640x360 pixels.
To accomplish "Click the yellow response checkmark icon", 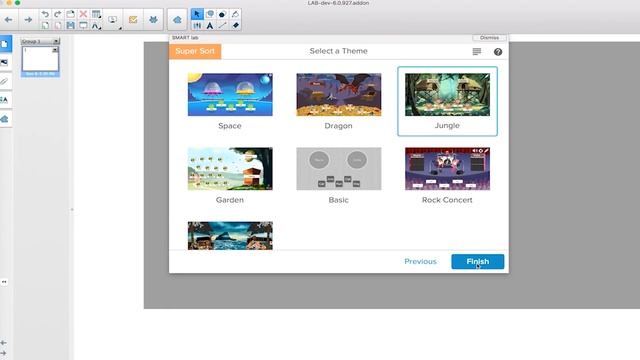I will pyautogui.click(x=133, y=20).
